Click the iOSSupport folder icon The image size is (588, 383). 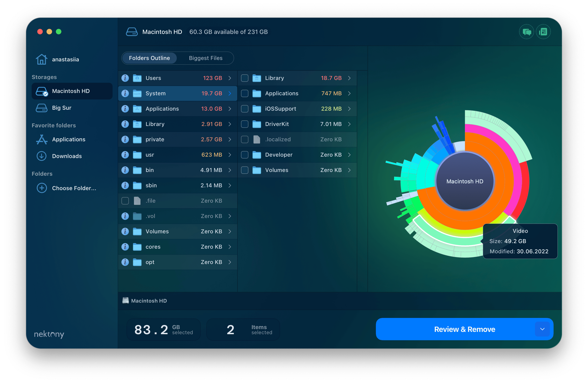(x=257, y=109)
